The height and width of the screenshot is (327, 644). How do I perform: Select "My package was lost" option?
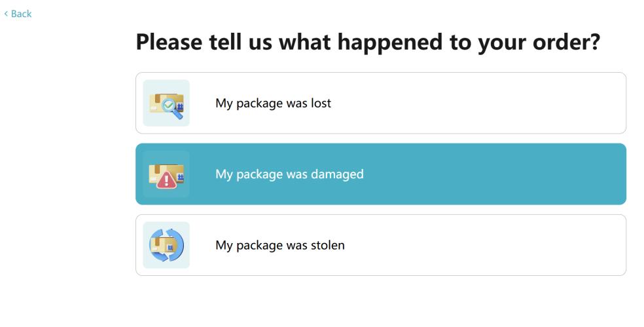pos(381,104)
